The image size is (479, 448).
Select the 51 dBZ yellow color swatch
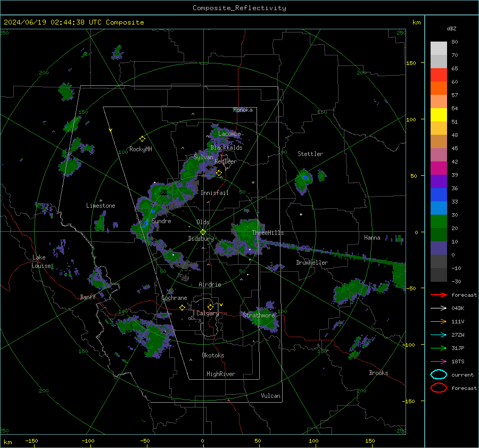tap(439, 115)
